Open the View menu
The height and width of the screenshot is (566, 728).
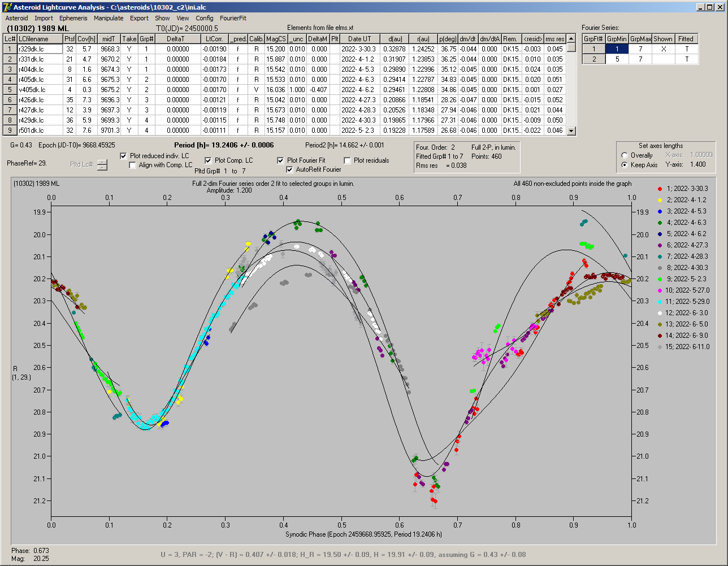tap(183, 18)
